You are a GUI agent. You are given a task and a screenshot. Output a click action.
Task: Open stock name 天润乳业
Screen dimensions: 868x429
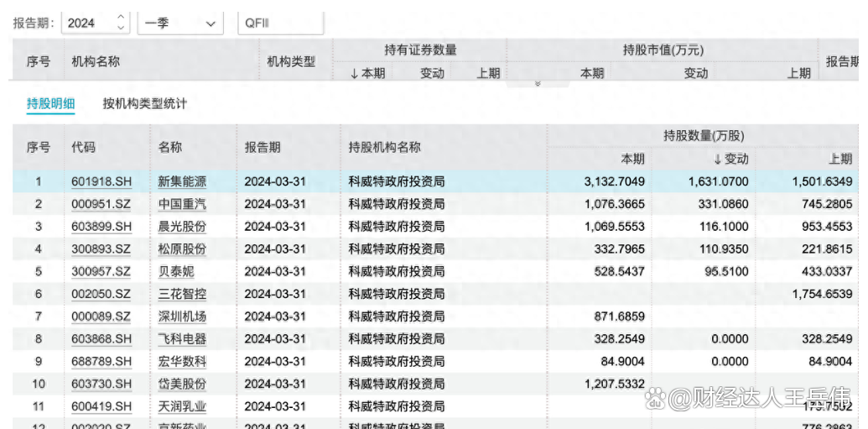point(182,406)
